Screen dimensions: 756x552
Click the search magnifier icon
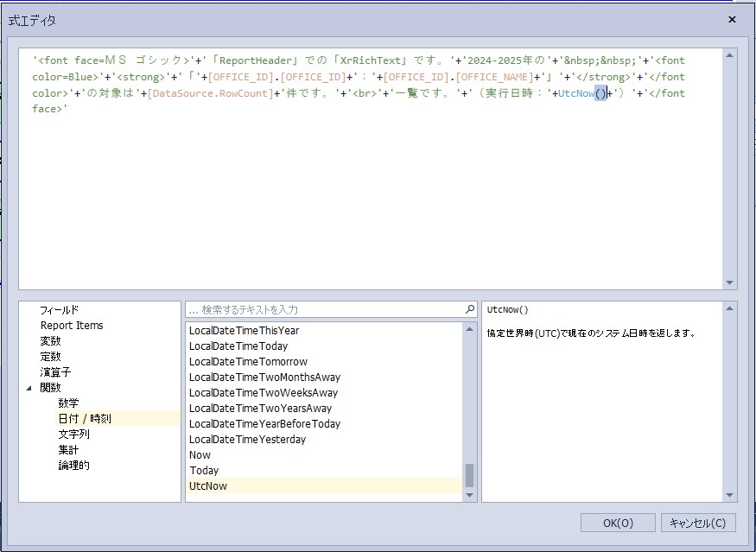pyautogui.click(x=470, y=309)
